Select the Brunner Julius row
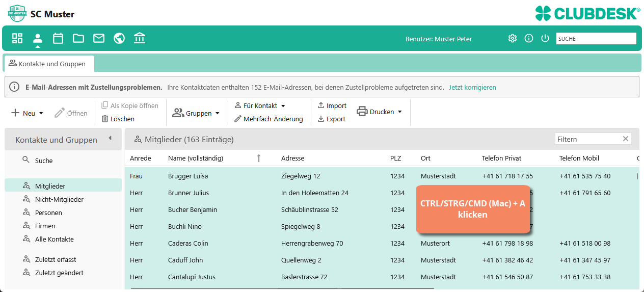This screenshot has height=292, width=644. click(382, 193)
